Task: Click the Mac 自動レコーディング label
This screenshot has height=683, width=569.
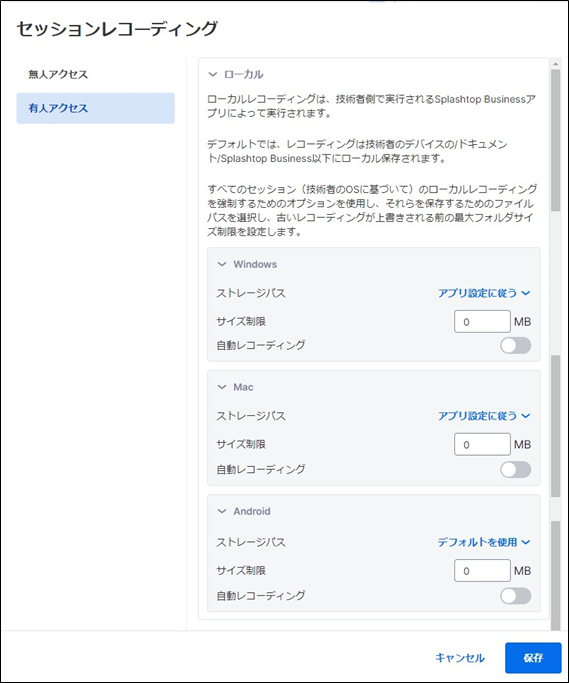Action: (261, 470)
